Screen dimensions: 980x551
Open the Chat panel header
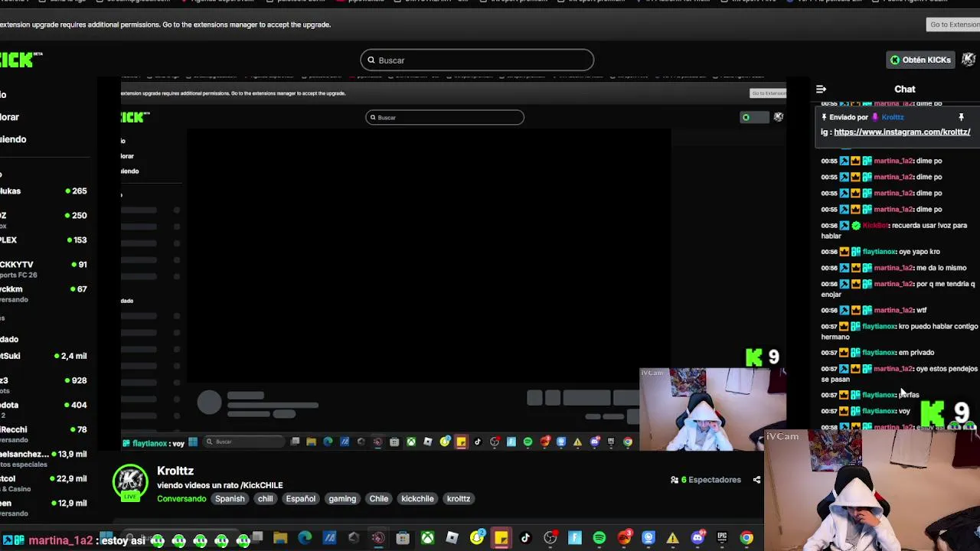point(904,90)
